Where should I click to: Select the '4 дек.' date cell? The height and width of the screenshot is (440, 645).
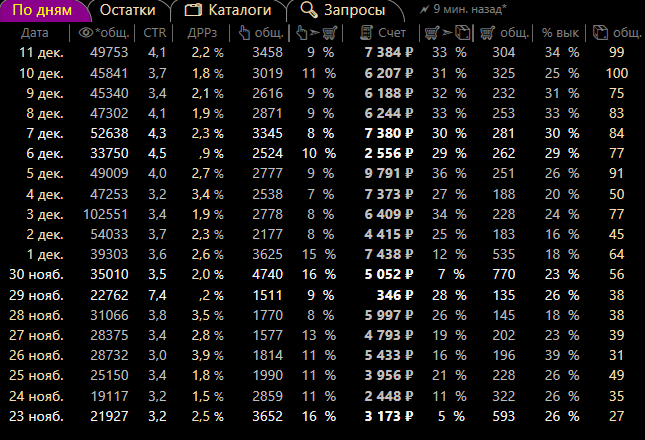[45, 194]
